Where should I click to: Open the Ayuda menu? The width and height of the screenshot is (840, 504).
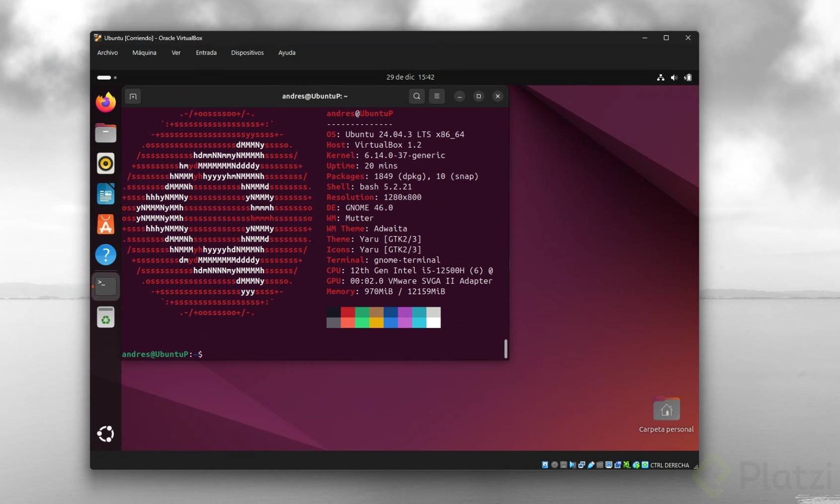point(287,53)
